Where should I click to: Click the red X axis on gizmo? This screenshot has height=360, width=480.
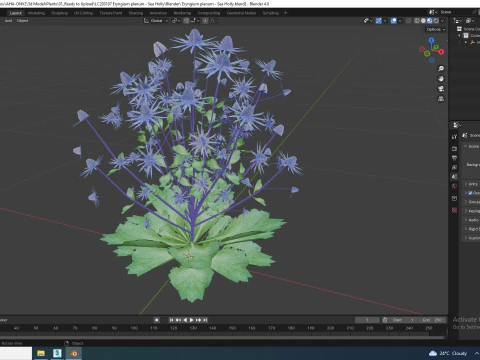click(441, 52)
